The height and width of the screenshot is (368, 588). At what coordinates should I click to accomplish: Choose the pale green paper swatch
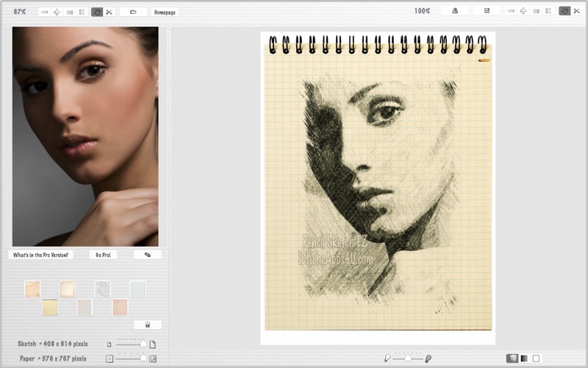137,289
